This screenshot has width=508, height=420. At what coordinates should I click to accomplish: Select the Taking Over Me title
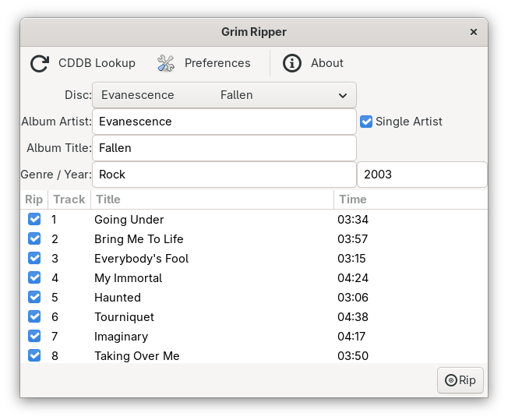[136, 355]
